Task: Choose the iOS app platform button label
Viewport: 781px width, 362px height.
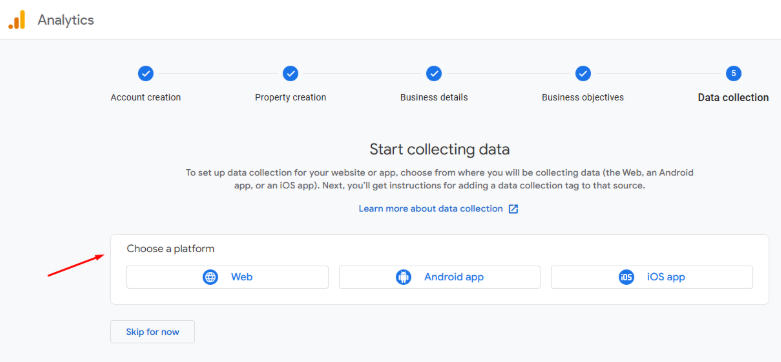Action: 666,277
